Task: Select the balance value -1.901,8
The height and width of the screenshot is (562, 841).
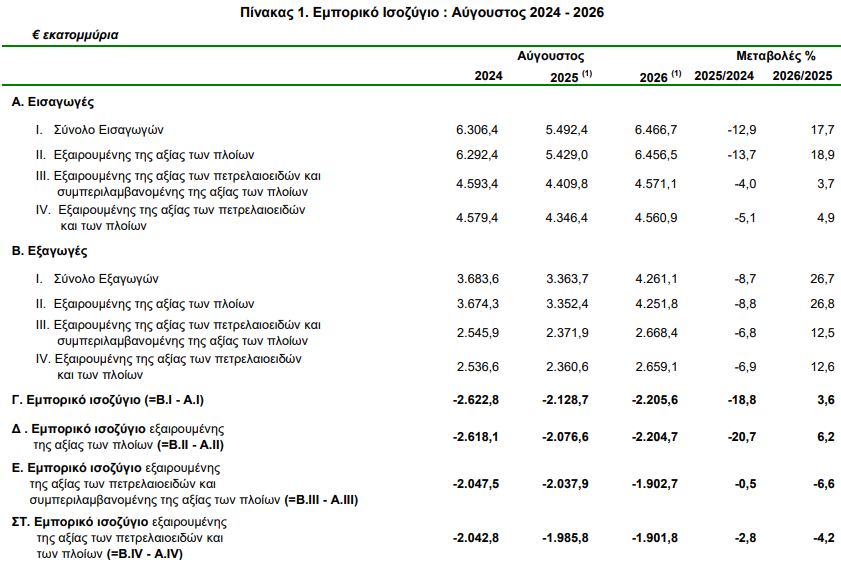Action: click(x=655, y=538)
